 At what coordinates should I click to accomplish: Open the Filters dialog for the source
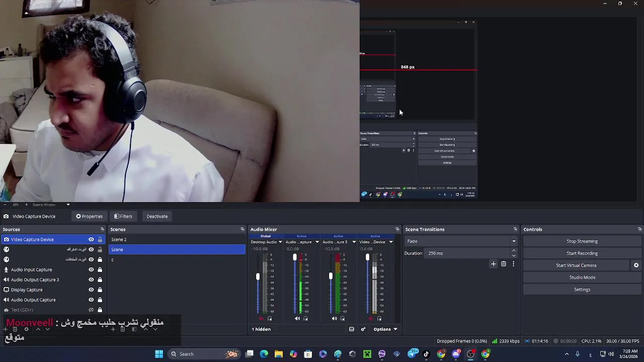tap(123, 216)
